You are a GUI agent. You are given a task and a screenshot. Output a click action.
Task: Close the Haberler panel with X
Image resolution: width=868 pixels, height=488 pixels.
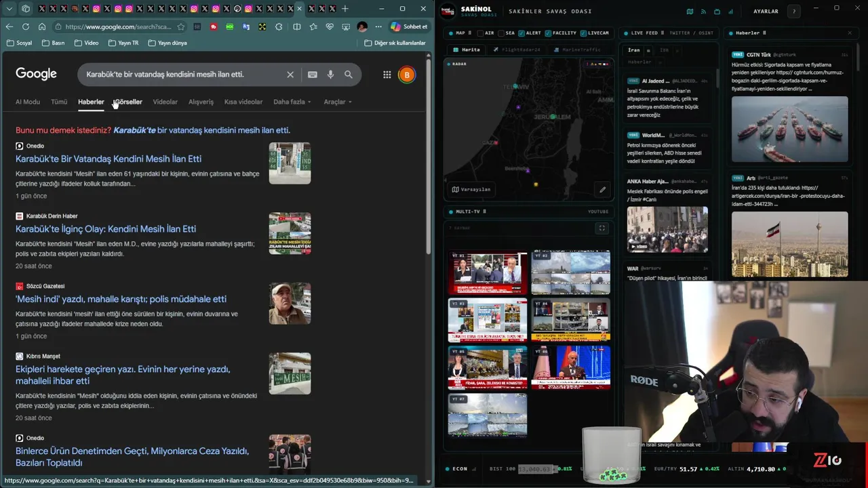point(849,33)
